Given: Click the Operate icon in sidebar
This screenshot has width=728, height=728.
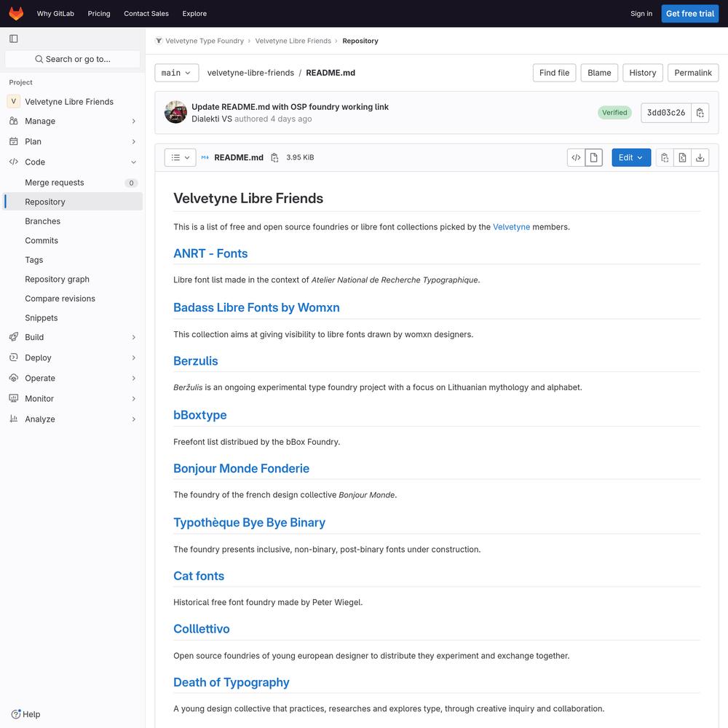Looking at the screenshot, I should coord(14,378).
